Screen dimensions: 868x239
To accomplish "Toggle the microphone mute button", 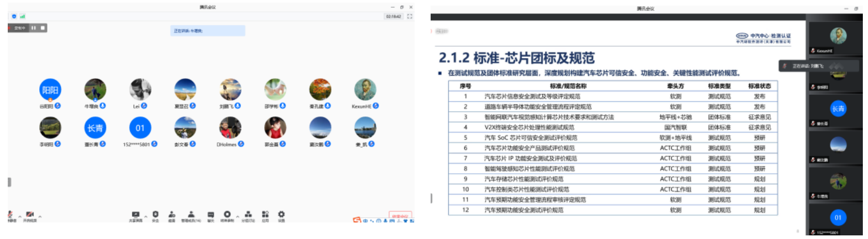I will 10,214.
